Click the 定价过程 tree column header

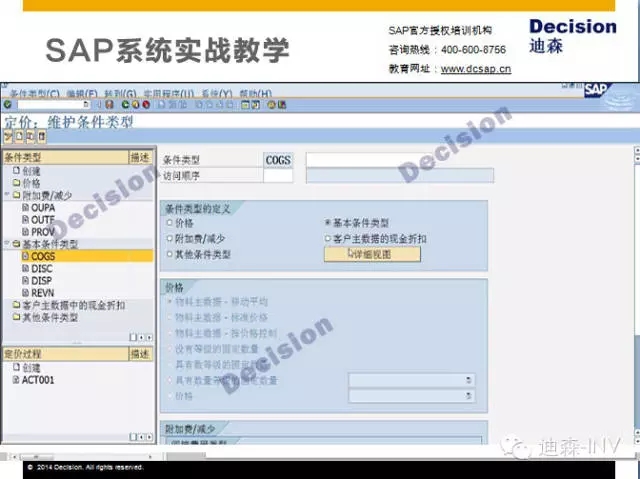coord(66,353)
